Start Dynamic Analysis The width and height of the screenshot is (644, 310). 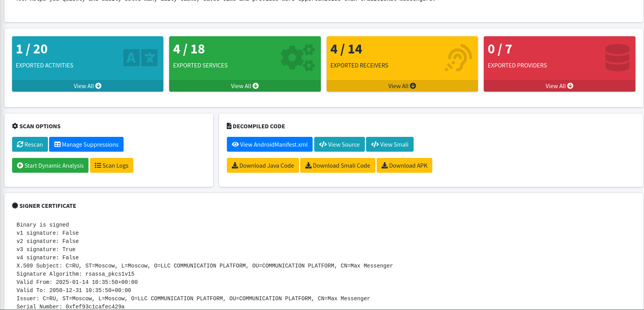pos(50,165)
